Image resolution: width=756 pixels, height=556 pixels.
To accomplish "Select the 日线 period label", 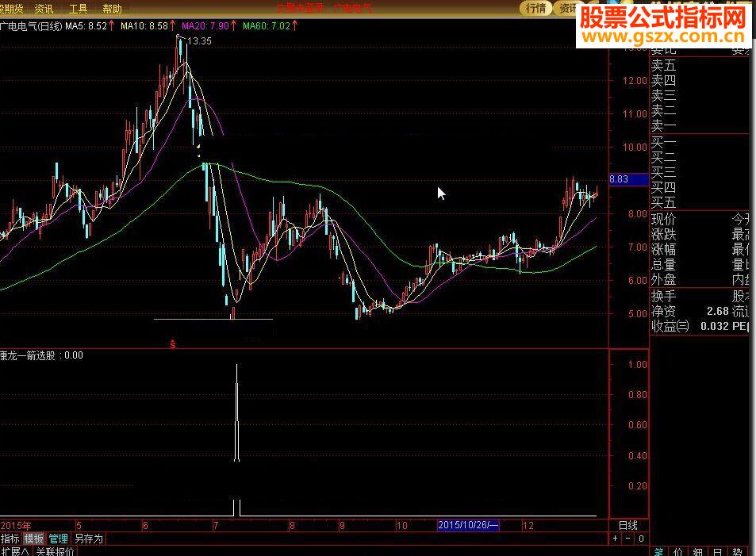I will click(628, 526).
